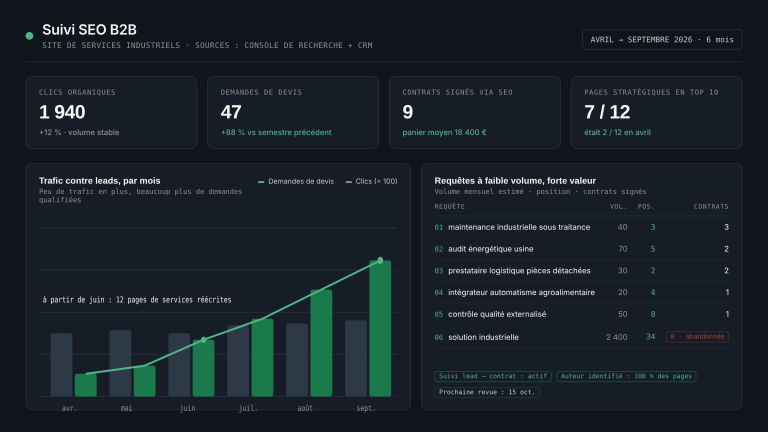768x432 pixels.
Task: Click the juin axis label
Action: click(x=187, y=408)
